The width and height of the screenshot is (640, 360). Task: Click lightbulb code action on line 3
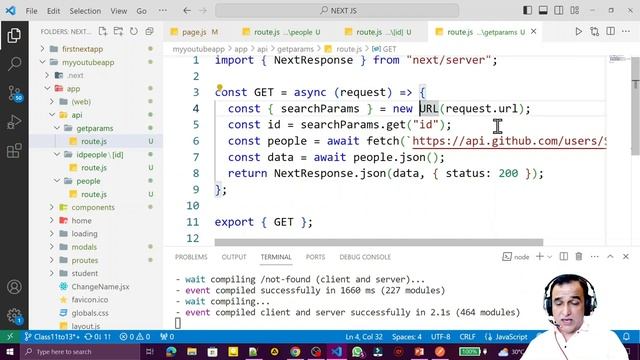(220, 87)
